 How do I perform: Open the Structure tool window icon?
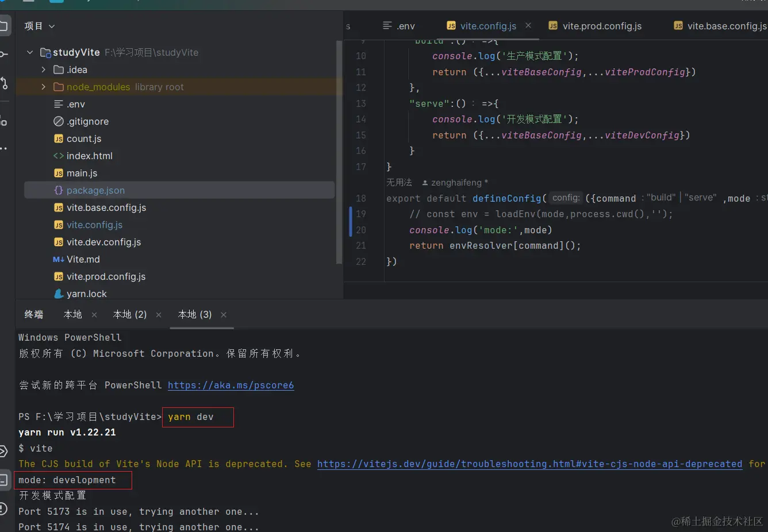coord(3,121)
